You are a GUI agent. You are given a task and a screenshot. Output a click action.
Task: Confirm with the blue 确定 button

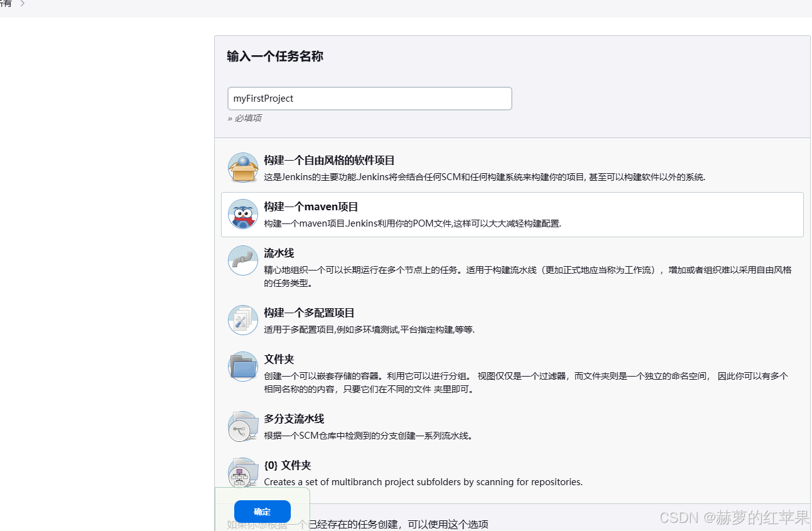[263, 512]
